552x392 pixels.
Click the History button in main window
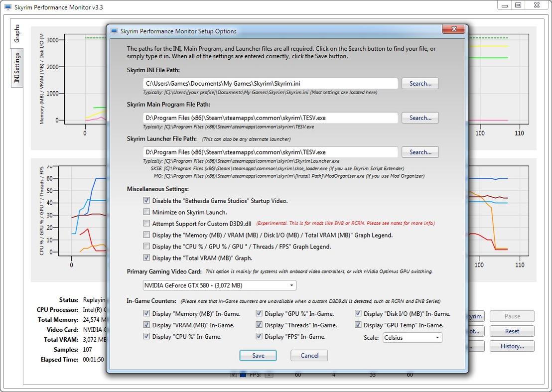pyautogui.click(x=512, y=346)
